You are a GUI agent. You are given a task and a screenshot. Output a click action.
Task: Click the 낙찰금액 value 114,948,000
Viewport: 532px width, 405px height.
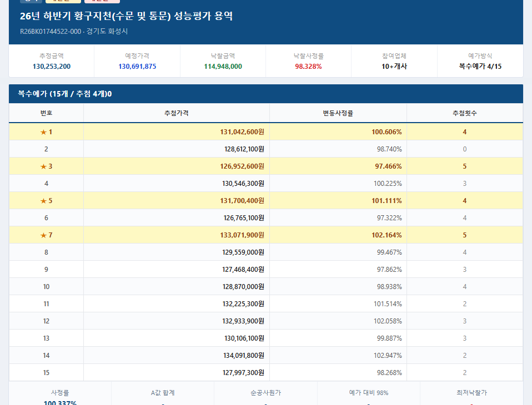point(223,67)
